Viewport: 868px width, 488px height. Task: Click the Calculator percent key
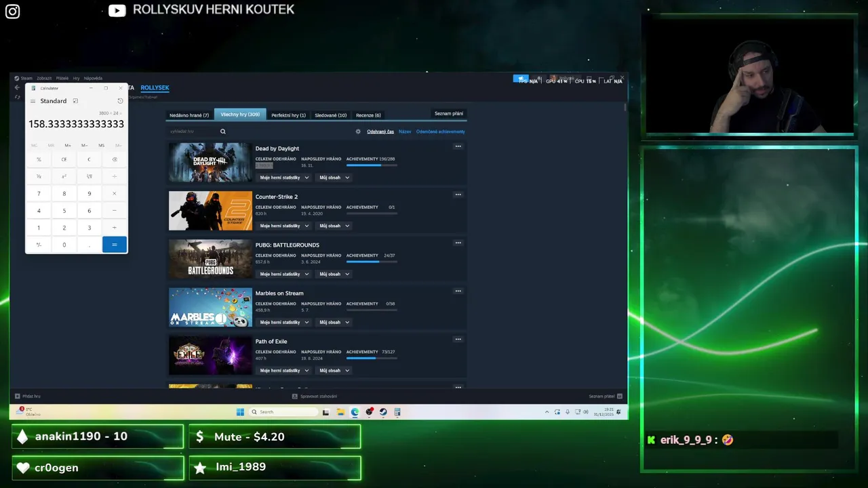coord(39,159)
